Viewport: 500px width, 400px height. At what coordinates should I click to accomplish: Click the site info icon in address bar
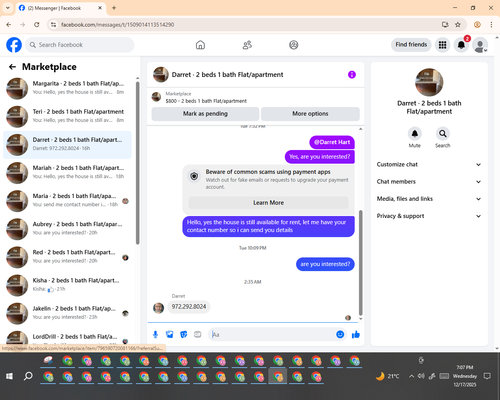pos(53,25)
